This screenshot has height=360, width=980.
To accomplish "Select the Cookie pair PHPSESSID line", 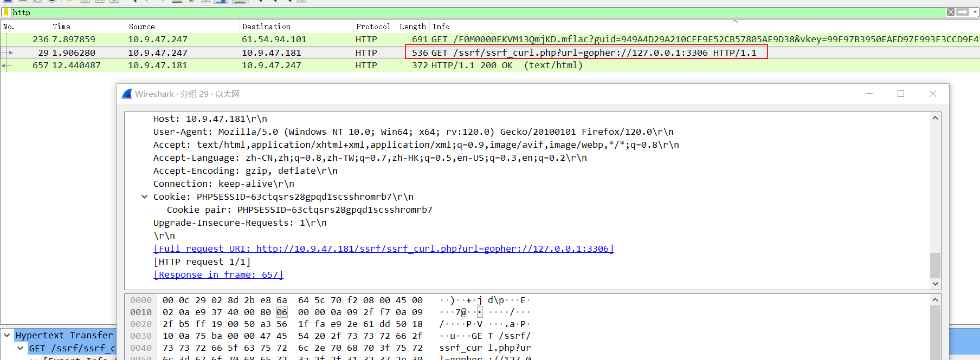I will point(300,210).
